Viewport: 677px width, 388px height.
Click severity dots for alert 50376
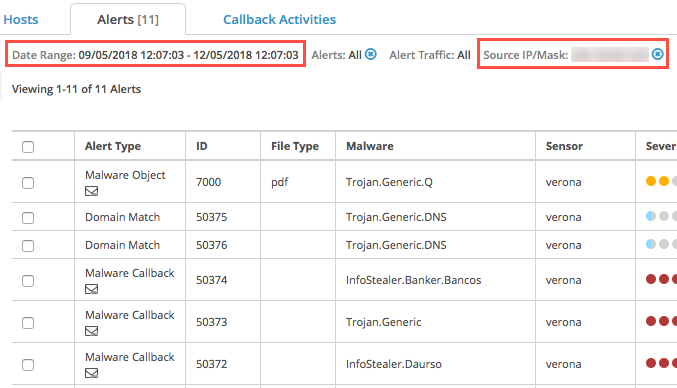pyautogui.click(x=661, y=244)
